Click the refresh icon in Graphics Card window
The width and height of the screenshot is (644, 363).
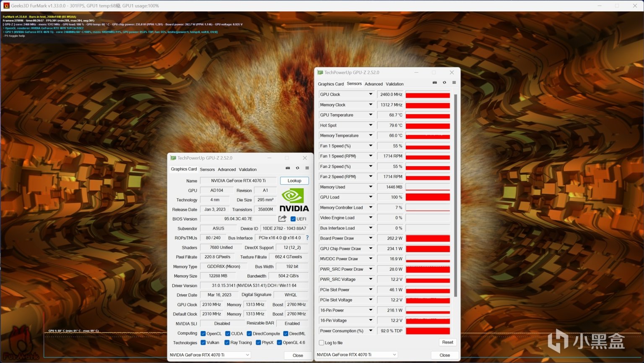[x=298, y=168]
